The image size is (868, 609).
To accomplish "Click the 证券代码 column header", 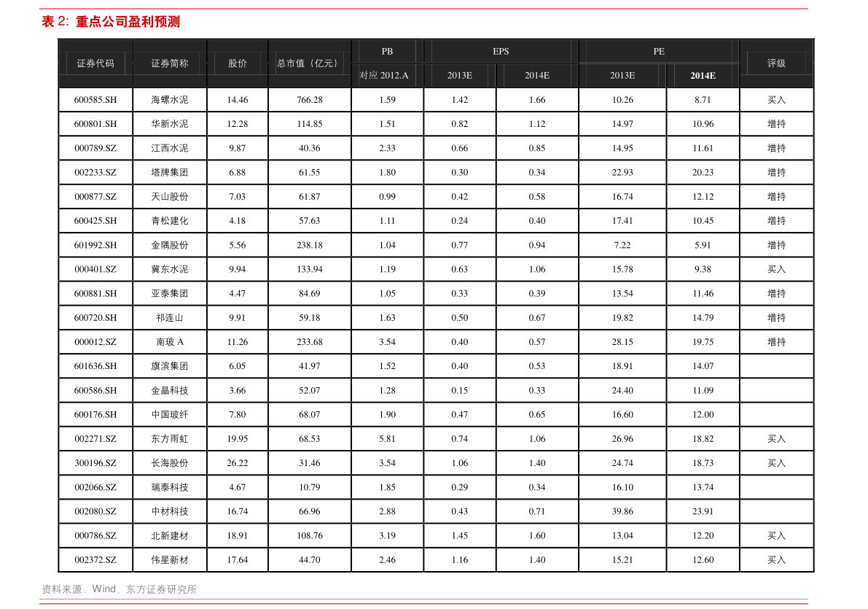I will [95, 63].
